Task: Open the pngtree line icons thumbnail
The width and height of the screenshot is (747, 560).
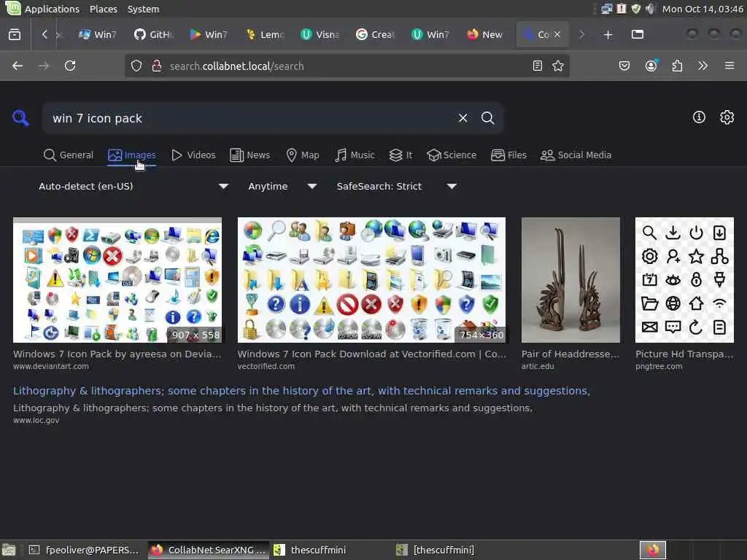Action: click(x=684, y=280)
